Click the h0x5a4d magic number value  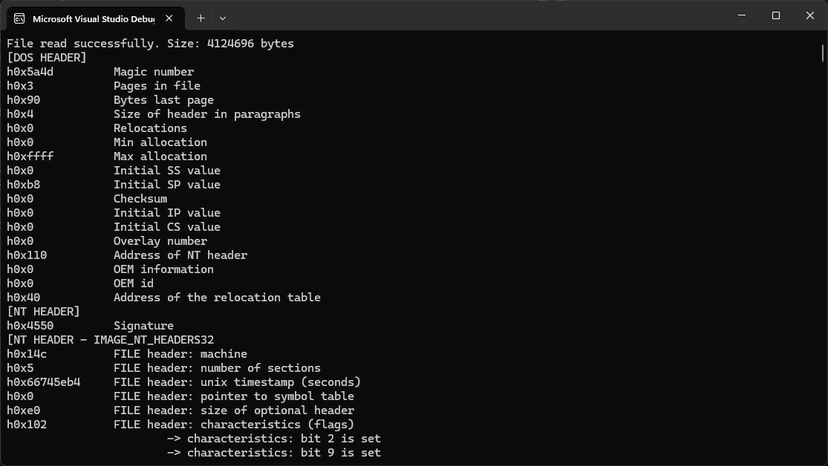click(x=30, y=72)
